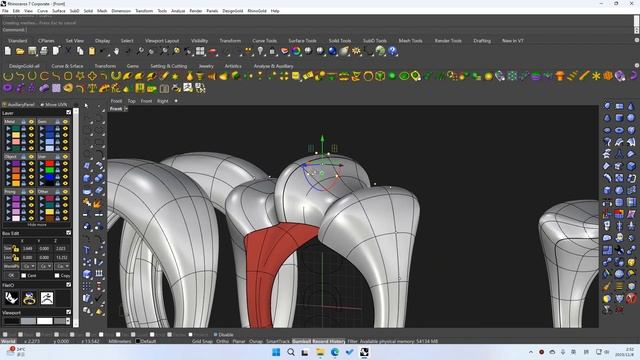Toggle Gumball in the status bar

pyautogui.click(x=301, y=341)
